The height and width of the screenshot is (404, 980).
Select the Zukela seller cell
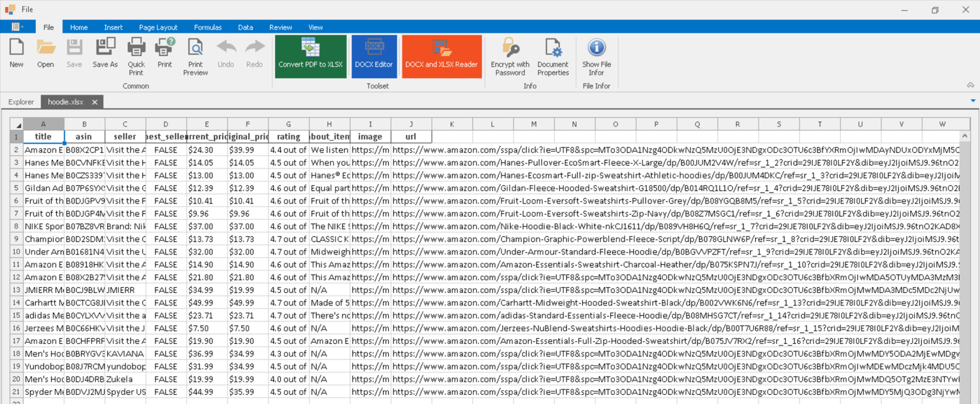pyautogui.click(x=125, y=379)
